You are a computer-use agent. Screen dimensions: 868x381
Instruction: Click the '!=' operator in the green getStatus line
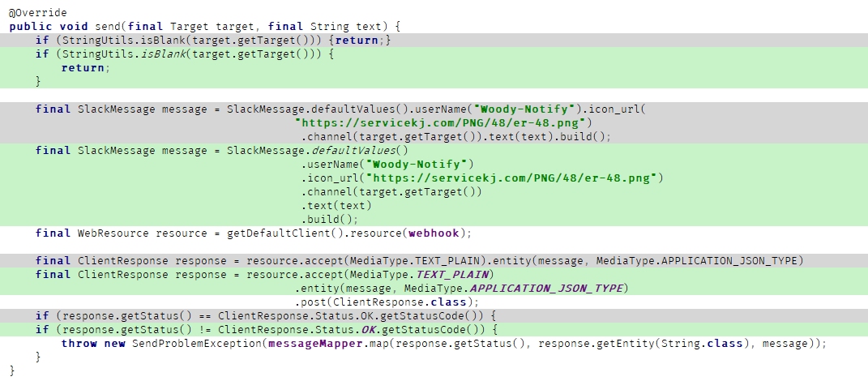coord(204,330)
